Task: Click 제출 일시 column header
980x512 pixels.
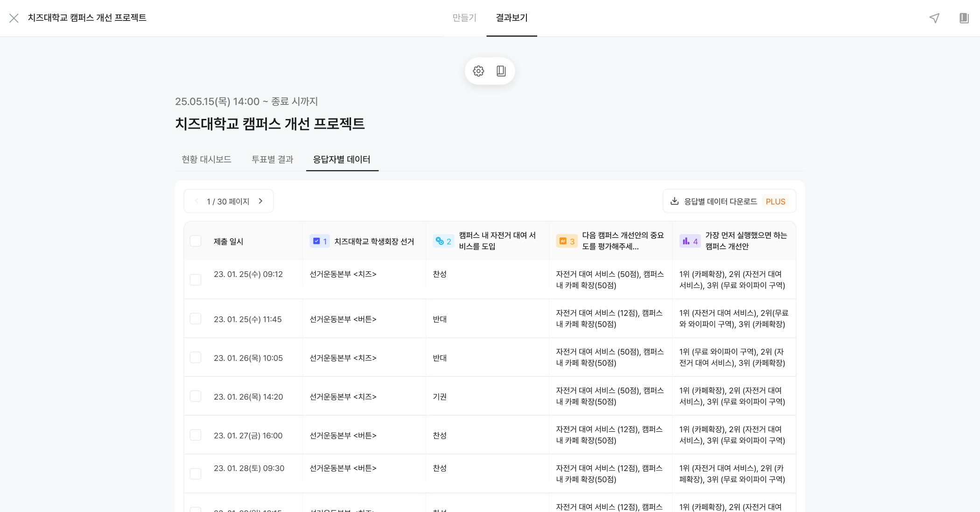Action: click(228, 242)
